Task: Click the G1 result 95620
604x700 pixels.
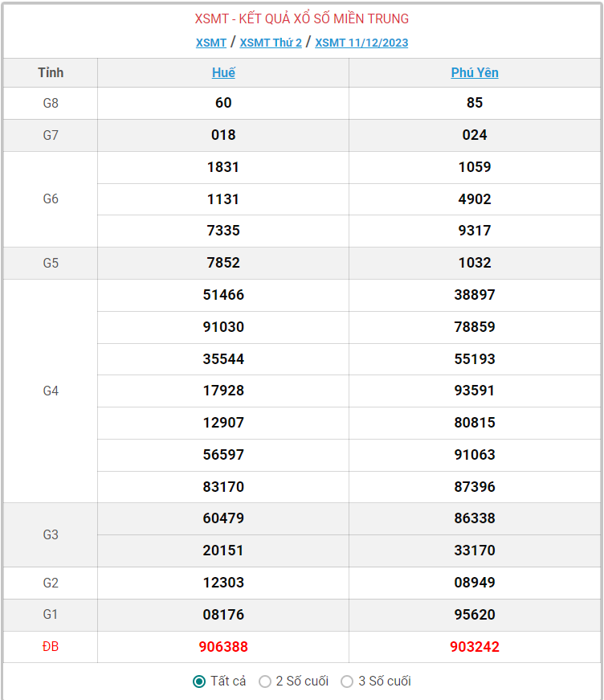Action: pyautogui.click(x=475, y=615)
